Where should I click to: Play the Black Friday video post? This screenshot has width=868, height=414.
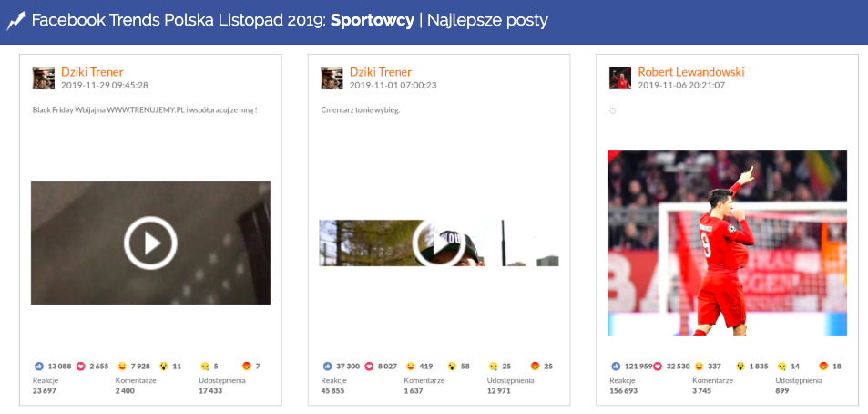pos(150,243)
